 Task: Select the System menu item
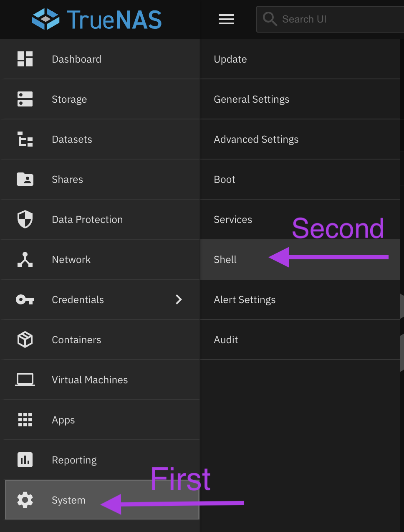pos(68,500)
